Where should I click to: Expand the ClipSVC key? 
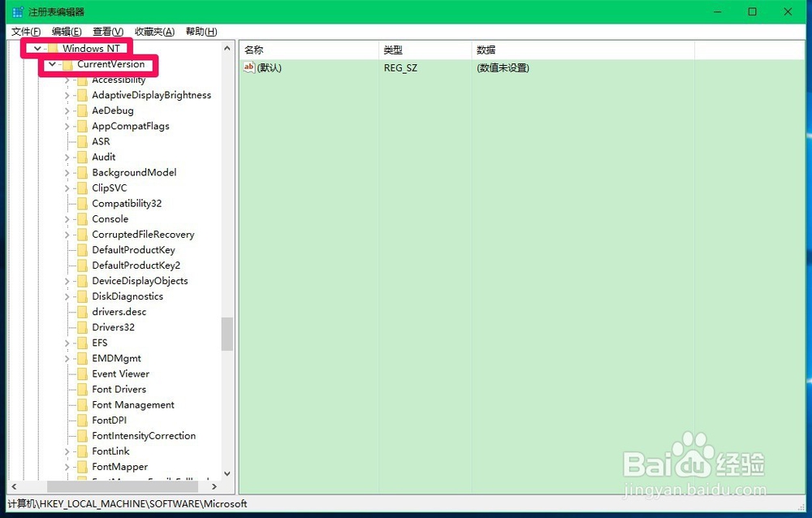click(x=67, y=188)
